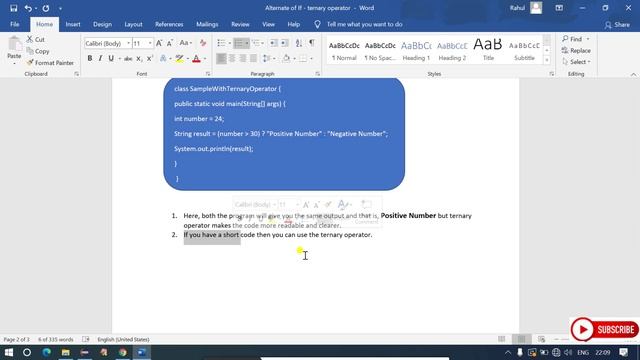The height and width of the screenshot is (360, 640).
Task: Toggle Underline formatting
Action: pyautogui.click(x=111, y=59)
